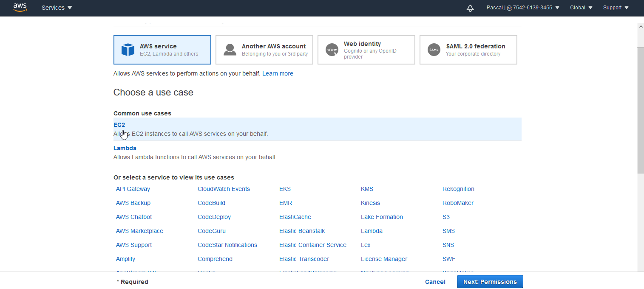Select the Amplify service
Screen dimensions: 644x289
tap(125, 259)
